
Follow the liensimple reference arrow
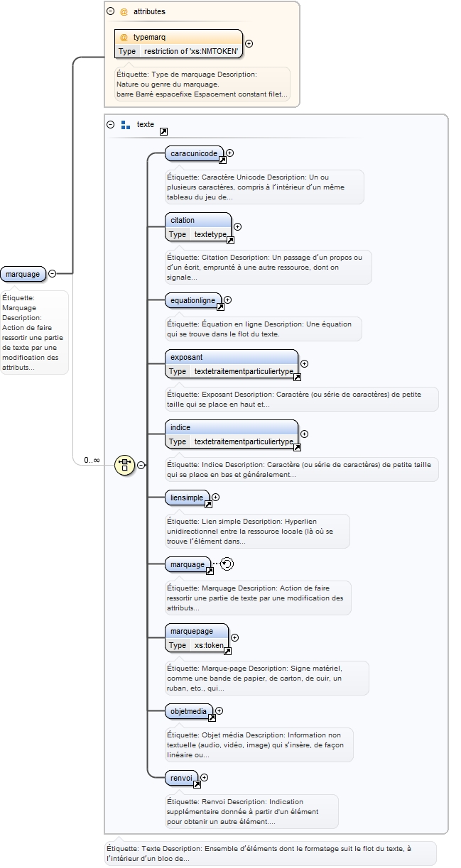[208, 505]
